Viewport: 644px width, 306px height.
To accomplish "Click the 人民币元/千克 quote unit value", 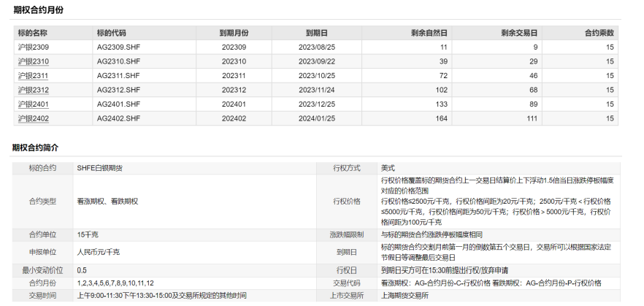I will coord(98,252).
